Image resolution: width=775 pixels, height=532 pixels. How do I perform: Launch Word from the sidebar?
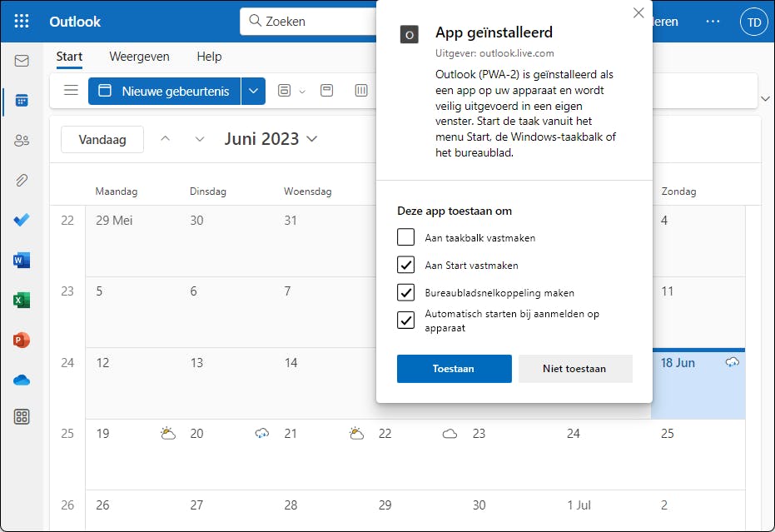pyautogui.click(x=22, y=261)
